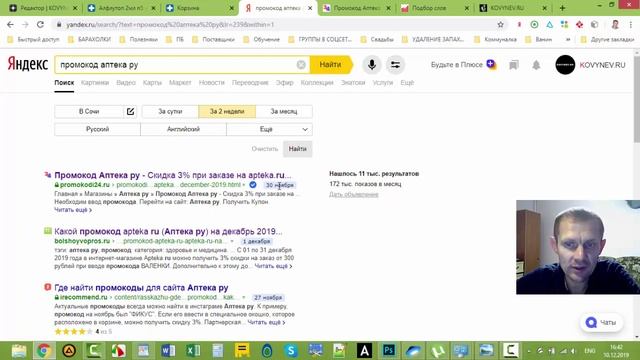Expand the arrow beside the 1 декабря date
Viewport: 640px width, 360px height.
(232, 241)
